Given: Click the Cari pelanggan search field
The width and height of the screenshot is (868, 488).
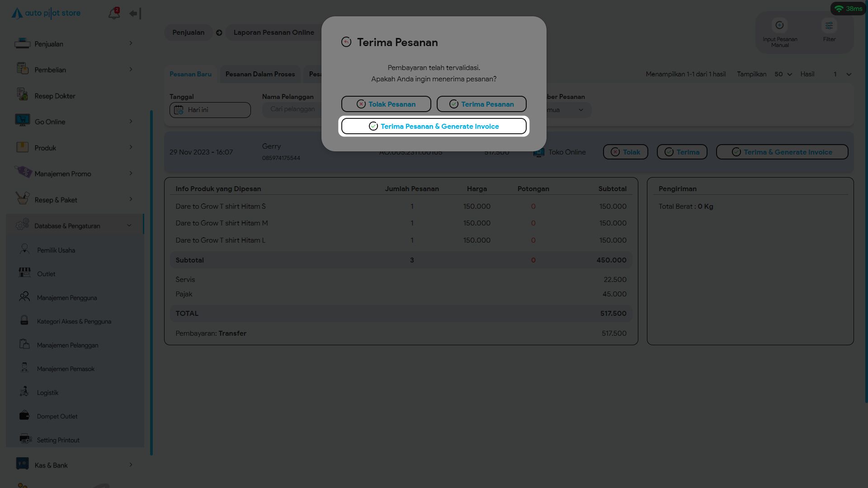Looking at the screenshot, I should pyautogui.click(x=292, y=109).
